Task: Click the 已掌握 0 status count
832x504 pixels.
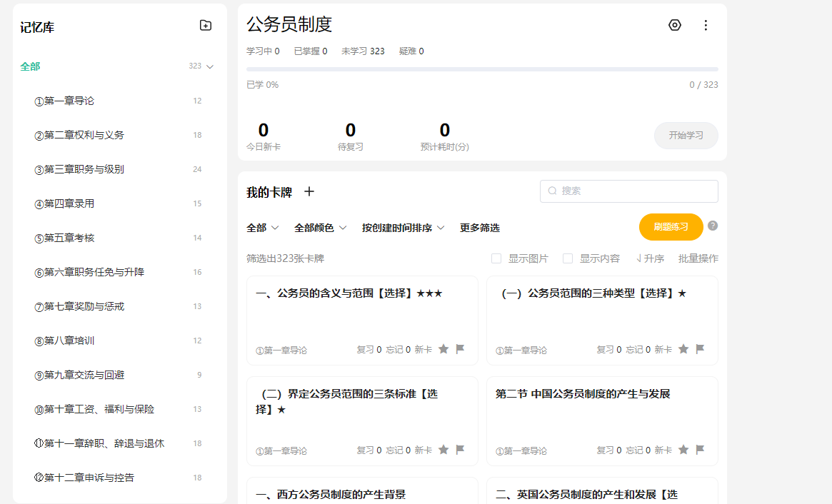Action: [x=311, y=51]
